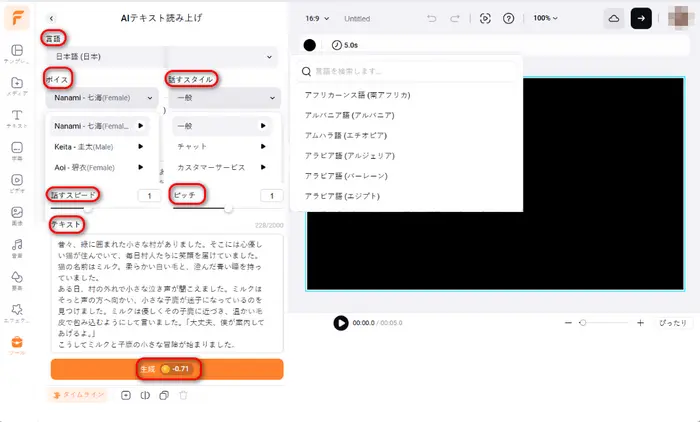The image size is (700, 422).
Task: Zoom in timeline with plus icon
Action: 640,322
